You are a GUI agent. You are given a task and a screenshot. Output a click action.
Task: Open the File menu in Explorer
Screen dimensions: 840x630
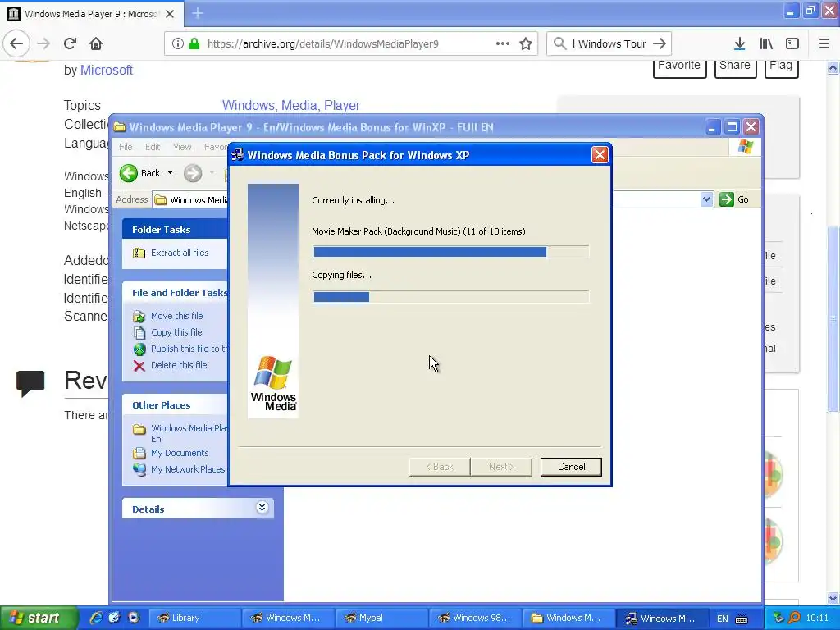(126, 147)
